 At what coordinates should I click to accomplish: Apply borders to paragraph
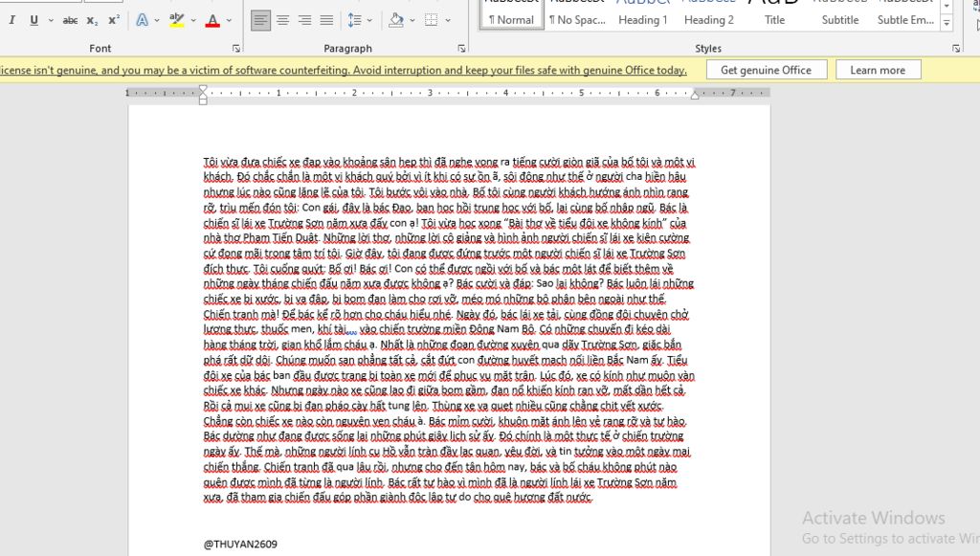pos(432,20)
